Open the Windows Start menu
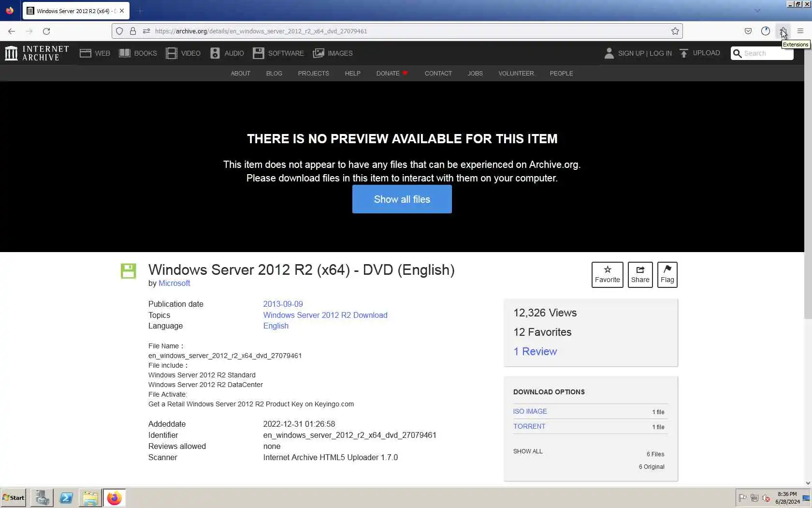This screenshot has height=508, width=812. pyautogui.click(x=14, y=498)
